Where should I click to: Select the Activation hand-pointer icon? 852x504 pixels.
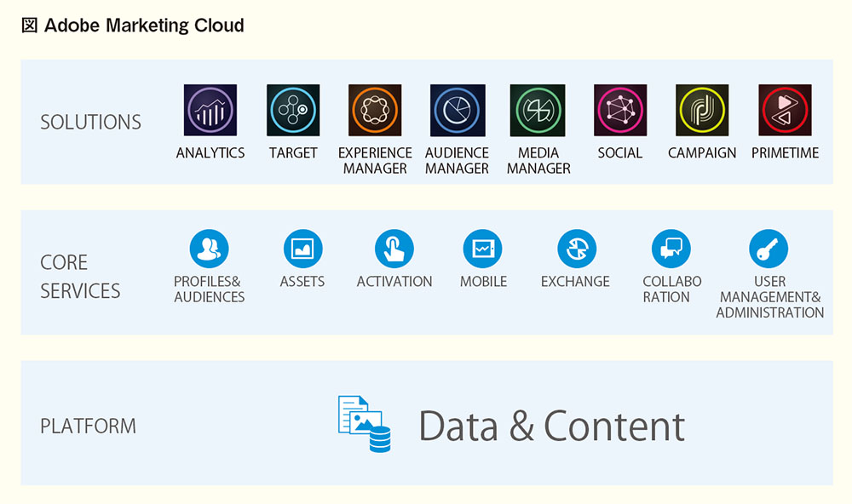pos(394,249)
